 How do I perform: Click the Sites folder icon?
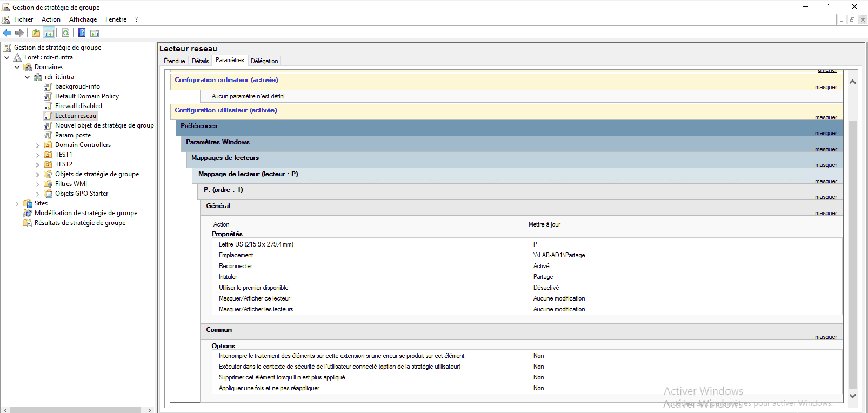point(28,203)
